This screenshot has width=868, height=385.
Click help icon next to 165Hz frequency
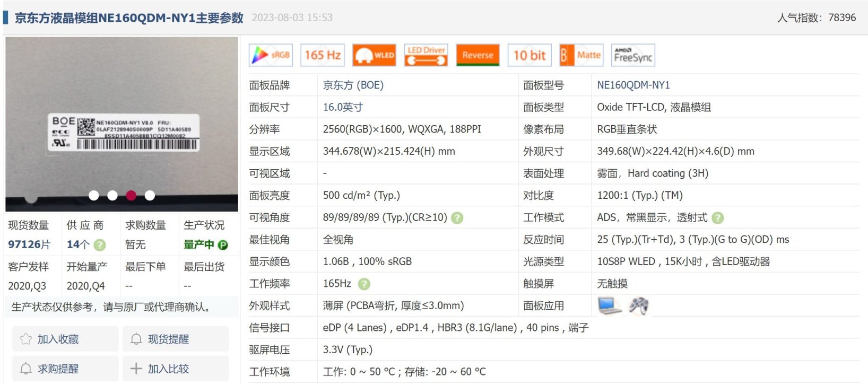coord(364,284)
